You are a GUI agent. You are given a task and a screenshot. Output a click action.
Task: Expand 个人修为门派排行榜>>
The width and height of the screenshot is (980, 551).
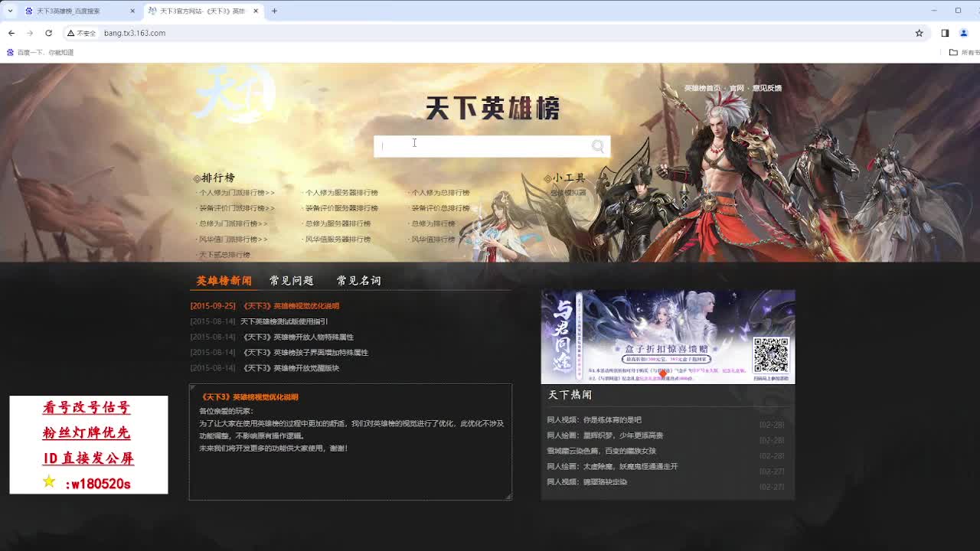click(x=237, y=193)
